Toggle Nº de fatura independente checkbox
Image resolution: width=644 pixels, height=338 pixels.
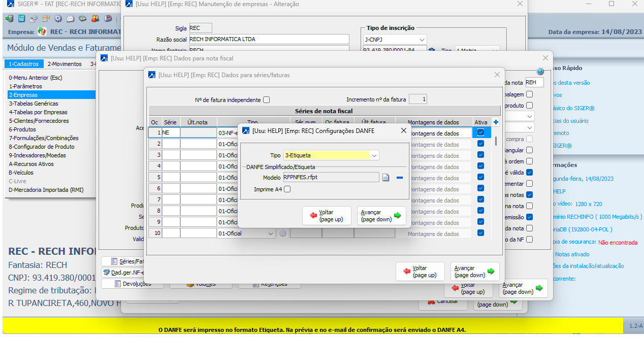(x=267, y=100)
